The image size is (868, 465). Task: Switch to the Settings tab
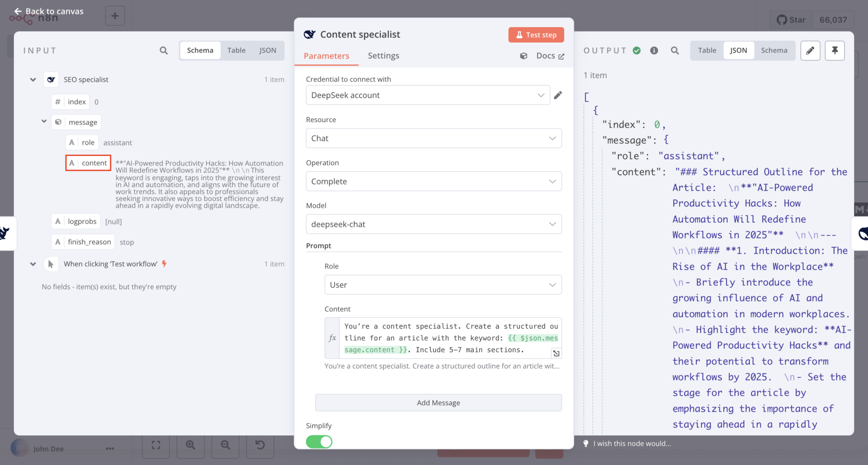[x=383, y=56]
